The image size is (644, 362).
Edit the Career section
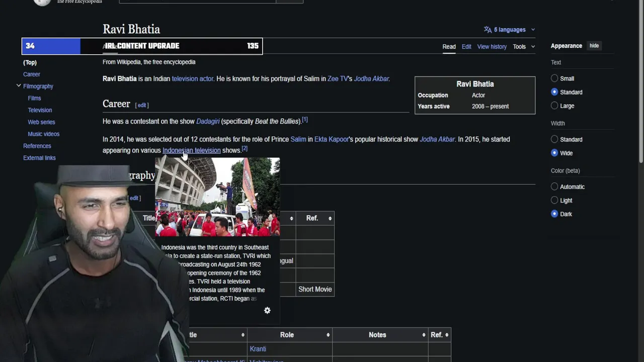[x=142, y=105]
